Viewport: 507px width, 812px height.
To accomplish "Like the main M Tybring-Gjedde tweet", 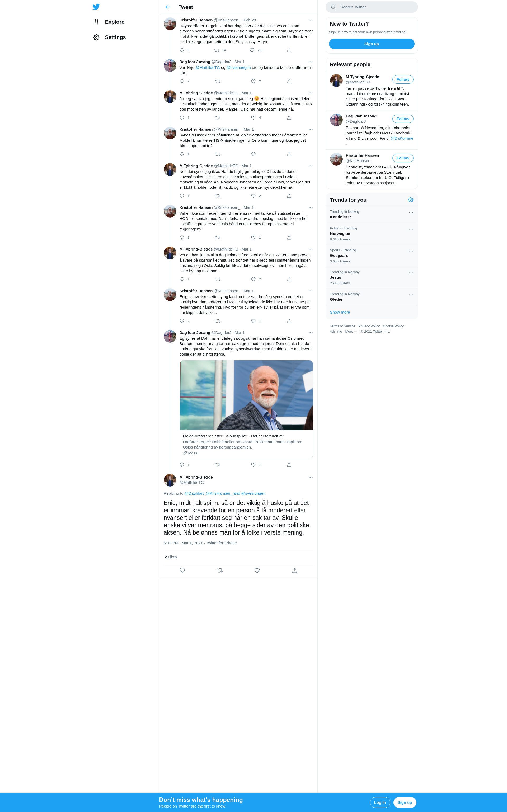I will 257,570.
